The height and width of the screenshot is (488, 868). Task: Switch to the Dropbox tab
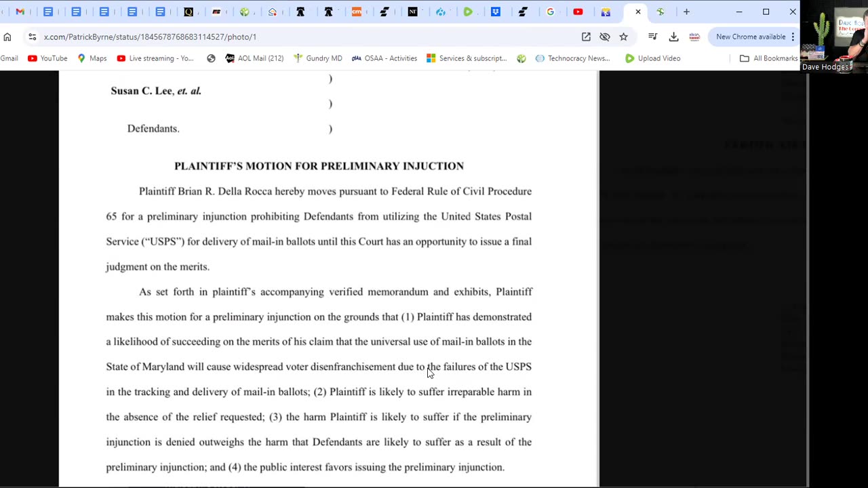[x=496, y=12]
